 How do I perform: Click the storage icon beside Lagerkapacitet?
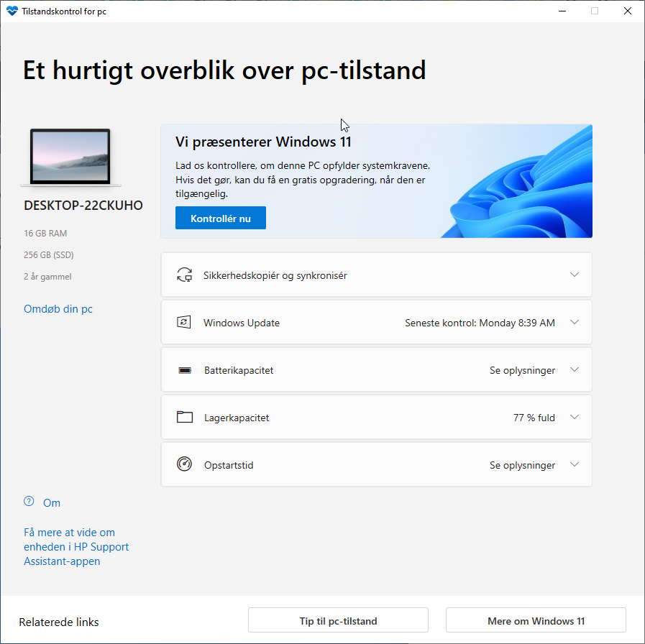point(185,417)
